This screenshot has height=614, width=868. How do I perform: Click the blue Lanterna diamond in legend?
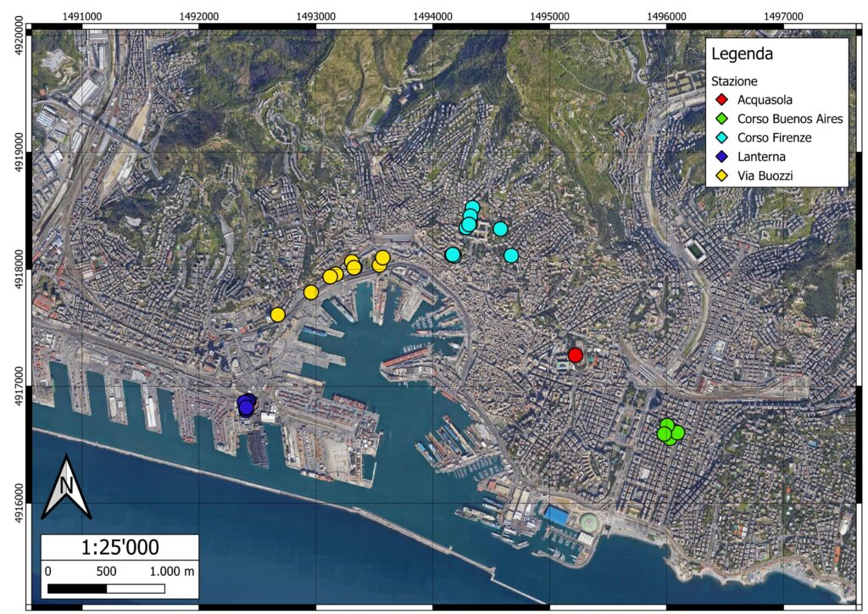point(722,157)
